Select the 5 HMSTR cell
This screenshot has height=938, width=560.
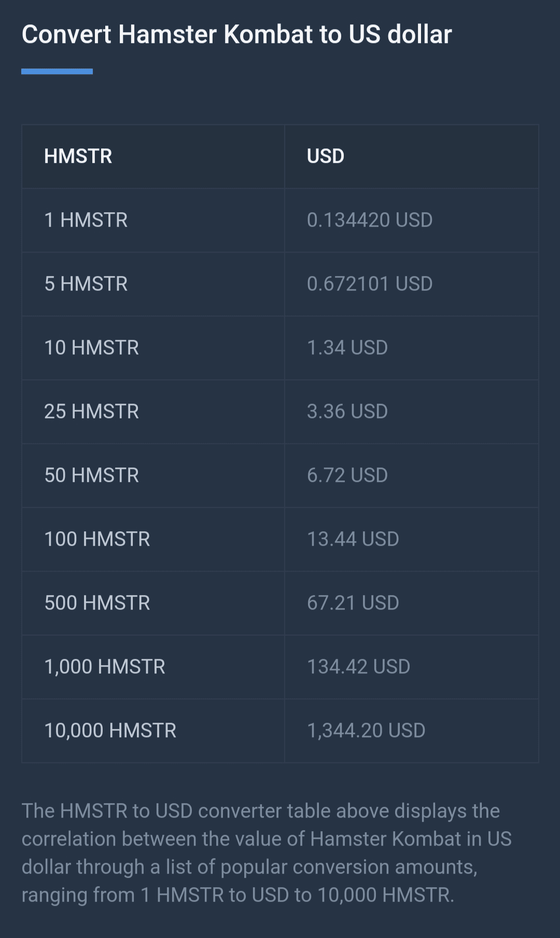click(86, 284)
